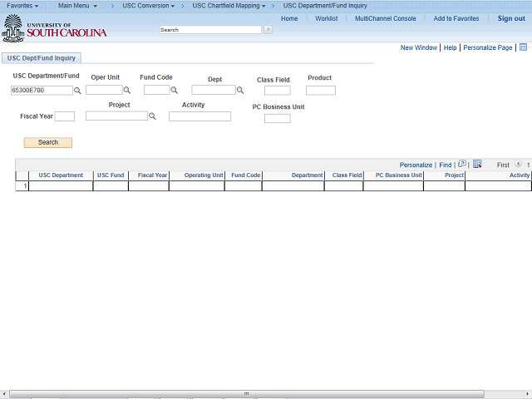The image size is (532, 399).
Task: Sort by Department column header
Action: pos(307,175)
